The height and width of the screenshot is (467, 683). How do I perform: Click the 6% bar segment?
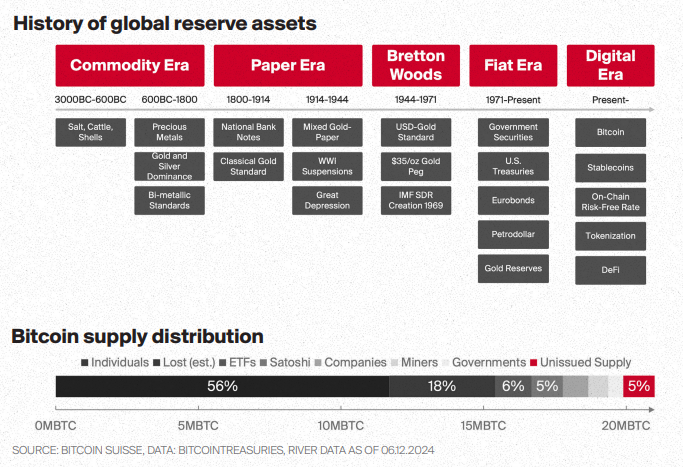click(513, 386)
